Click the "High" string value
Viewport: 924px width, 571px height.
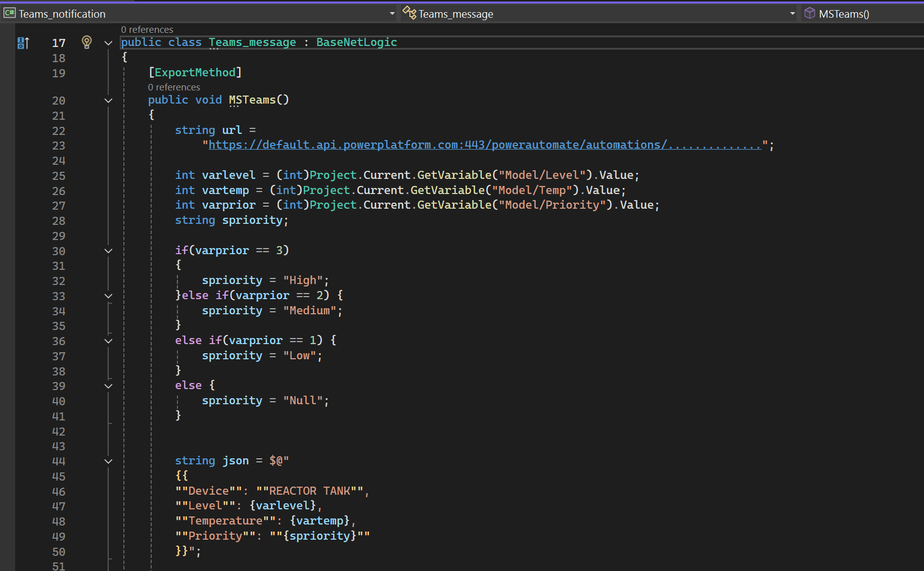(x=303, y=280)
